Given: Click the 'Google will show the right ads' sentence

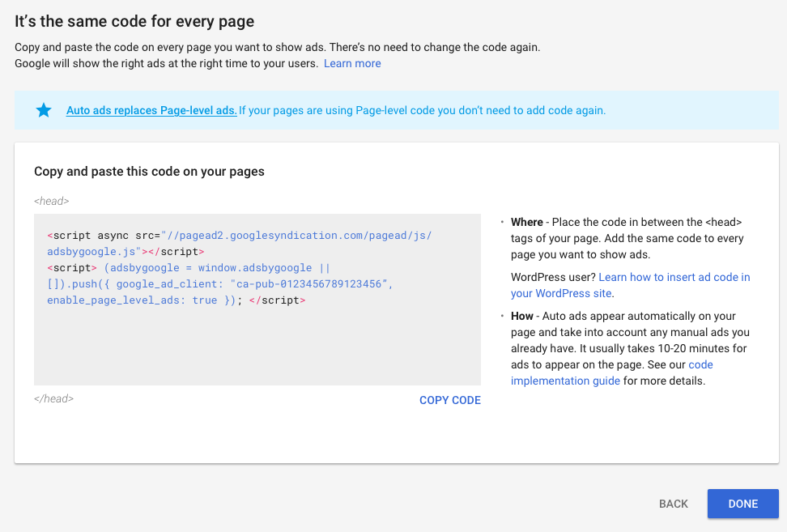Looking at the screenshot, I should 166,63.
